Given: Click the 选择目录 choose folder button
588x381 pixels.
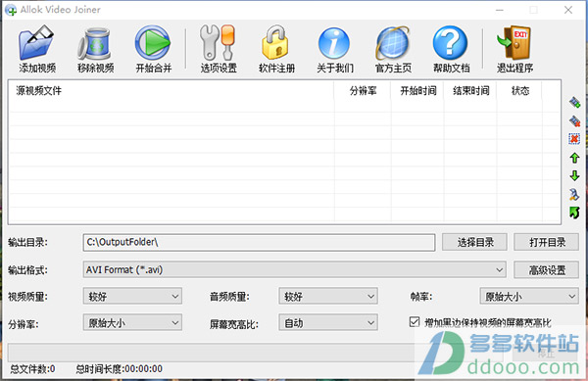Looking at the screenshot, I should [474, 242].
